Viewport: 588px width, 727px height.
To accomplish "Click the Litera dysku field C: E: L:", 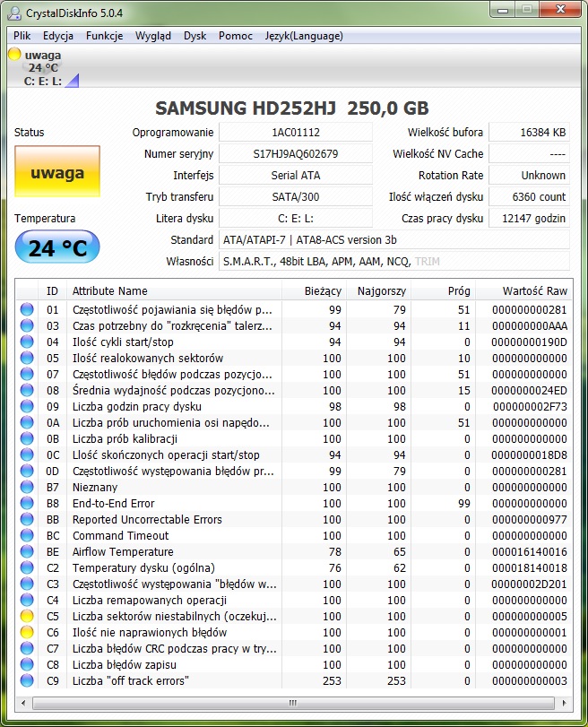I will 296,219.
